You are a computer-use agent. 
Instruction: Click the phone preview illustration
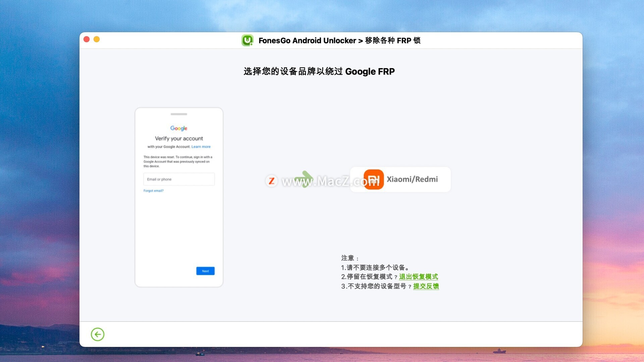(179, 197)
